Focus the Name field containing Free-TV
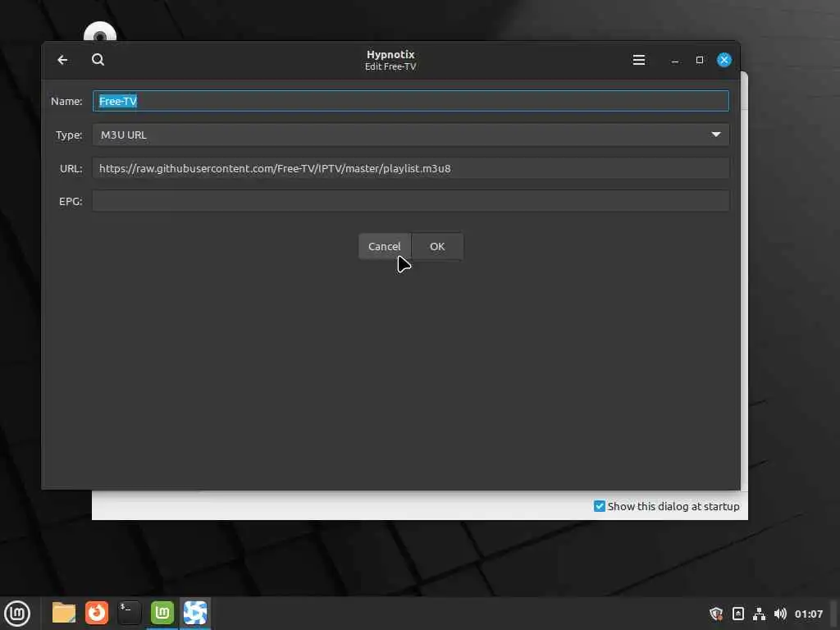Viewport: 840px width, 630px height. [x=411, y=101]
